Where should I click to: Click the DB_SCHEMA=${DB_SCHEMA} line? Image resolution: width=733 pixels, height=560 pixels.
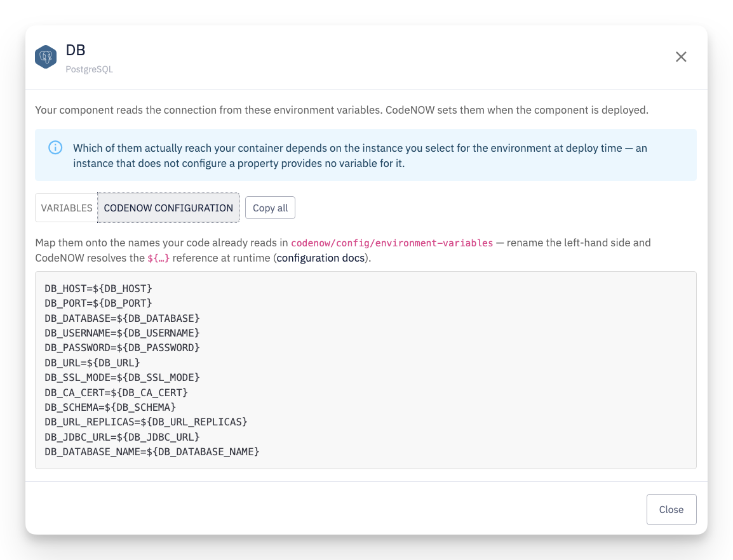111,407
